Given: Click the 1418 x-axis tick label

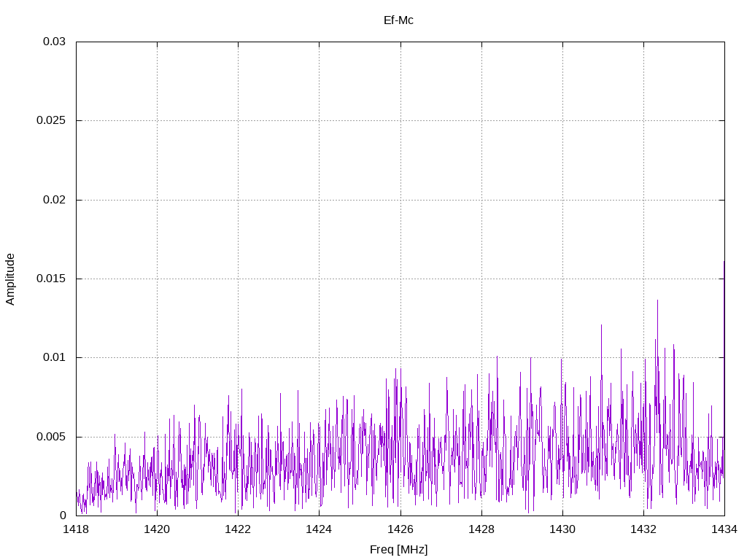Looking at the screenshot, I should [x=76, y=529].
